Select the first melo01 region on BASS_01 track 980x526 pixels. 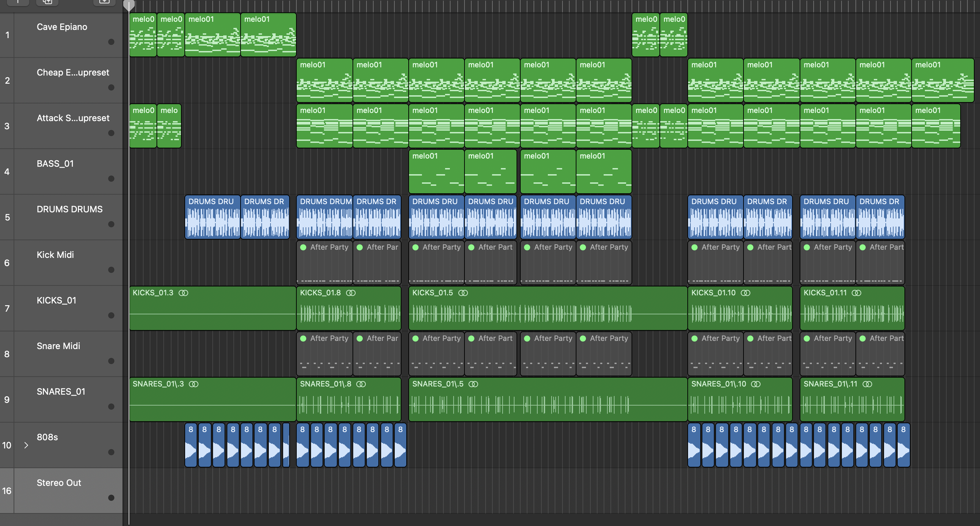[x=436, y=171]
